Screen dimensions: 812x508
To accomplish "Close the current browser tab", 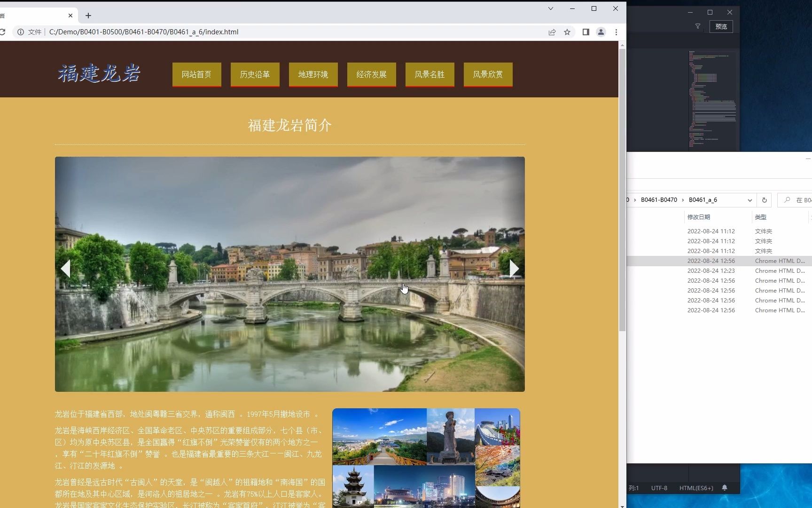I will click(70, 16).
